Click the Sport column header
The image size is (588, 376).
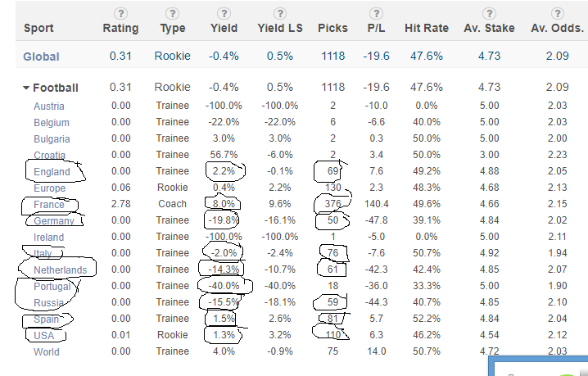(x=38, y=28)
